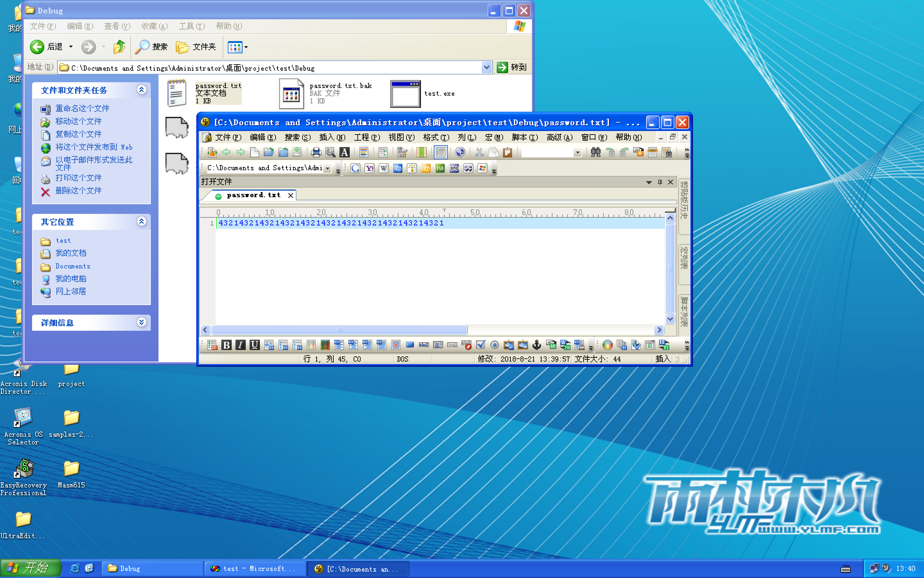Image resolution: width=924 pixels, height=578 pixels.
Task: Click the Paste clipboard icon in UltraEdit
Action: (508, 153)
